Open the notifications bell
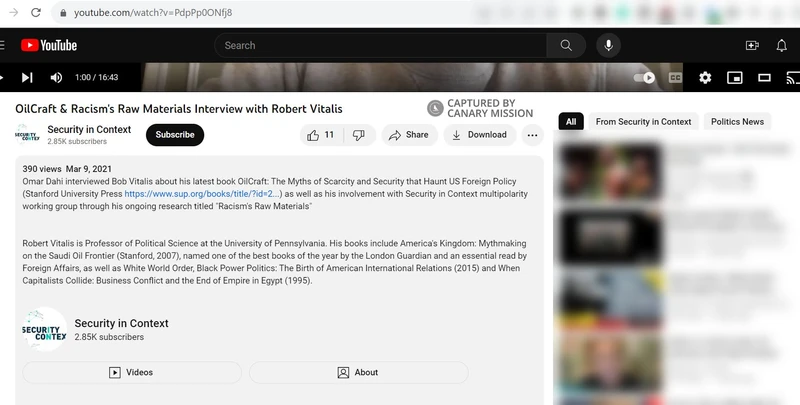The width and height of the screenshot is (800, 405). tap(781, 45)
